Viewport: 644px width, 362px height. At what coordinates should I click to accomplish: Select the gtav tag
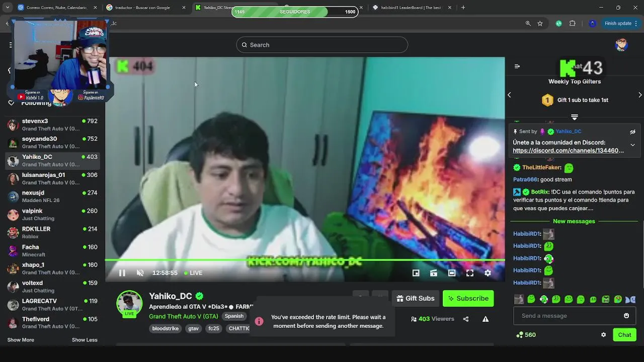pos(193,328)
